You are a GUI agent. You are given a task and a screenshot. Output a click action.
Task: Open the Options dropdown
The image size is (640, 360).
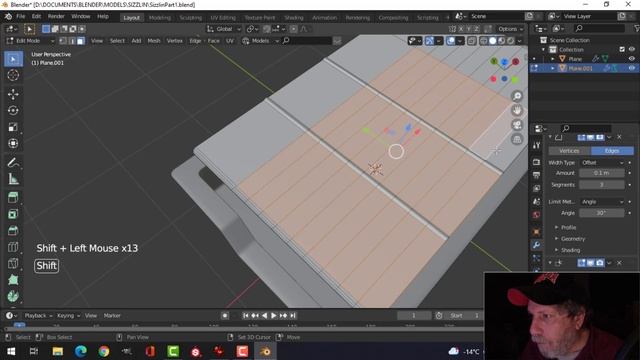[x=511, y=29]
